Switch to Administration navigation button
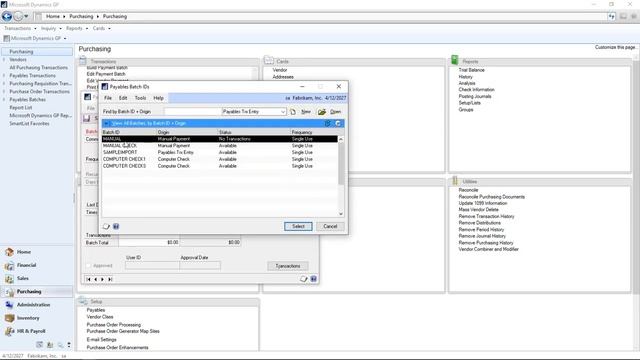This screenshot has height=360, width=640. pyautogui.click(x=37, y=305)
